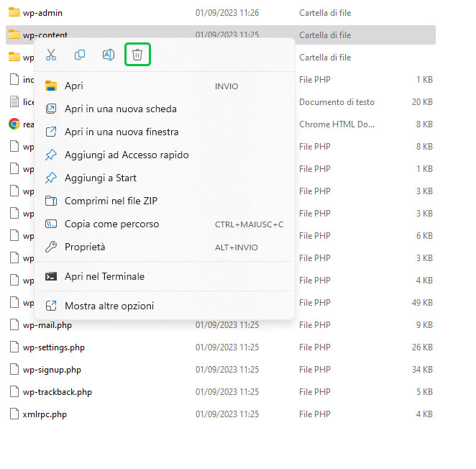Screen dimensions: 476x469
Task: Click the icon beside Mostra altre opzioni
Action: point(51,306)
